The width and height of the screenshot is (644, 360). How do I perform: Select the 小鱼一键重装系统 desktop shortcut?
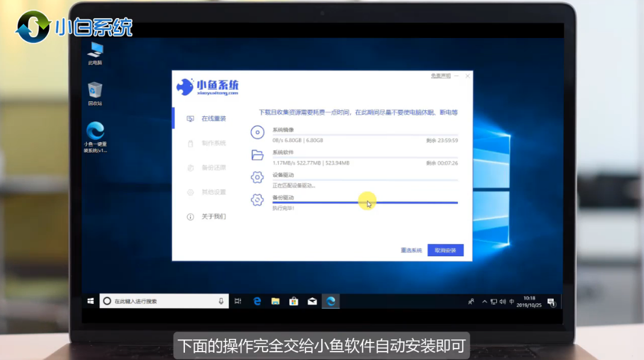(95, 137)
